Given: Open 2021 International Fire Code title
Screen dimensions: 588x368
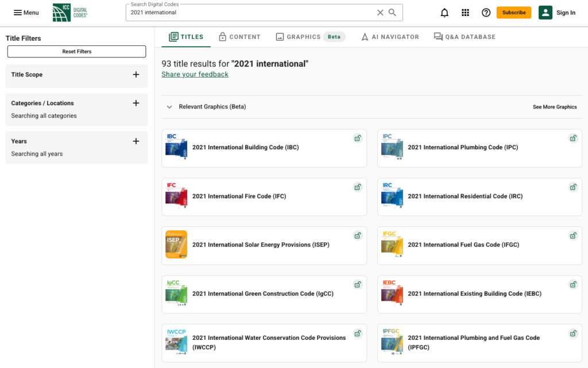Looking at the screenshot, I should click(x=239, y=196).
